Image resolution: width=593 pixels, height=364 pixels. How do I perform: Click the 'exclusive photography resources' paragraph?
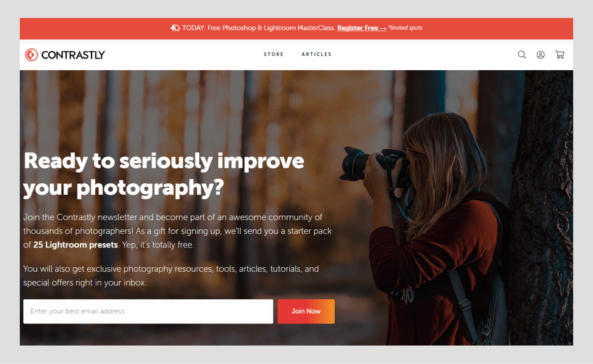[x=171, y=276]
